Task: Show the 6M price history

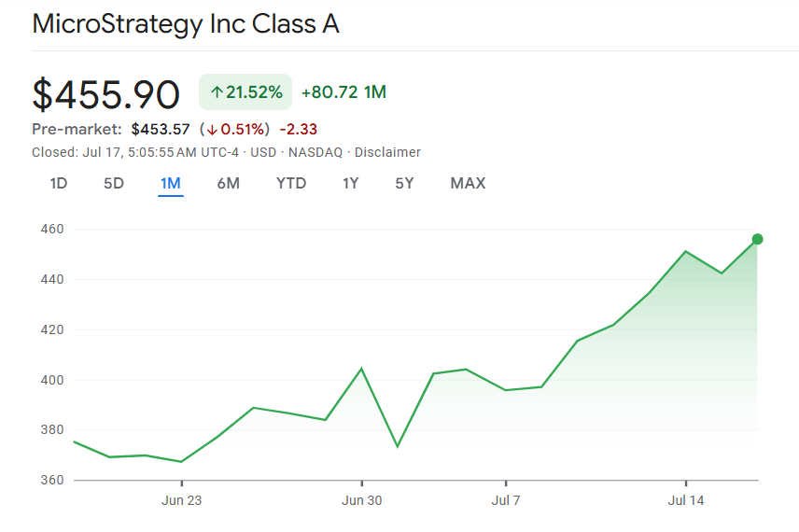Action: pyautogui.click(x=228, y=183)
